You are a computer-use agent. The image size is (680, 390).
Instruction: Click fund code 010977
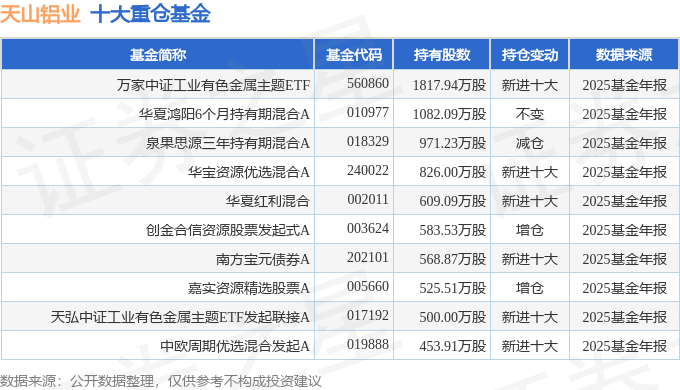coord(368,112)
